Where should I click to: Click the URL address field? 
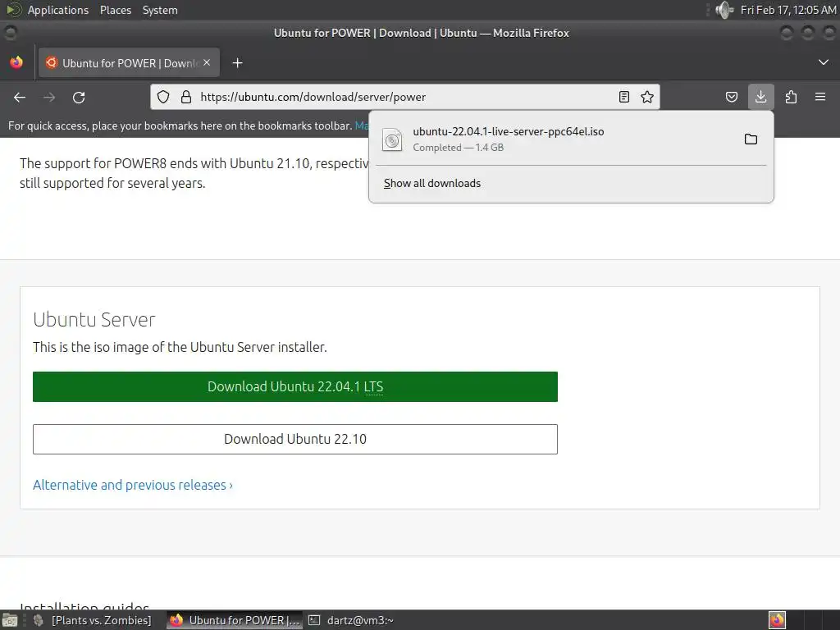coord(406,97)
